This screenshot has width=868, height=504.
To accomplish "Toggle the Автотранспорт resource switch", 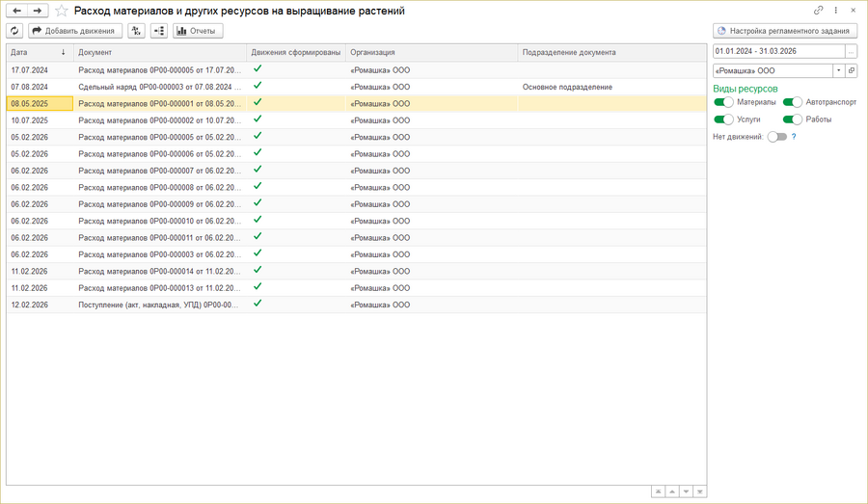I will point(792,102).
